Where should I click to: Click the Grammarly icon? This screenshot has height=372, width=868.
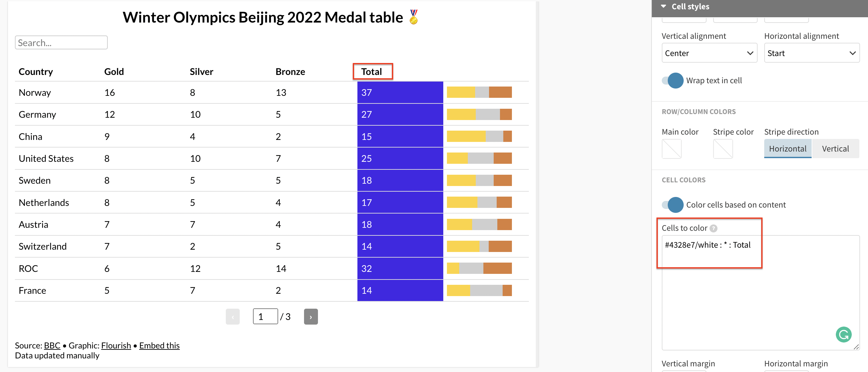844,335
